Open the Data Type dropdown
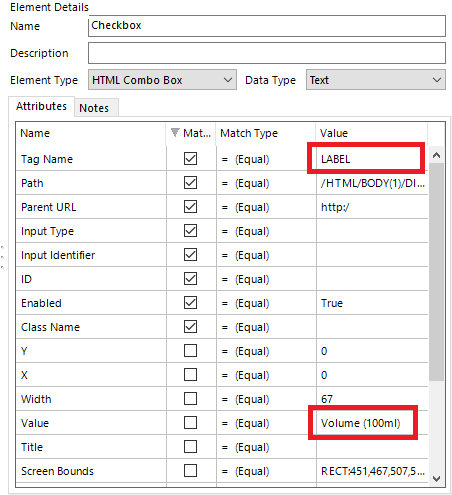The image size is (452, 495). click(x=376, y=80)
